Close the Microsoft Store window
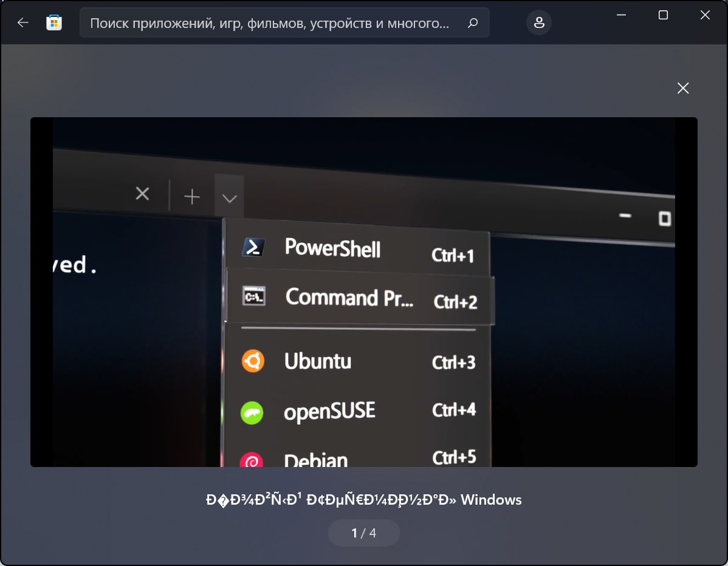This screenshot has height=566, width=728. (705, 15)
